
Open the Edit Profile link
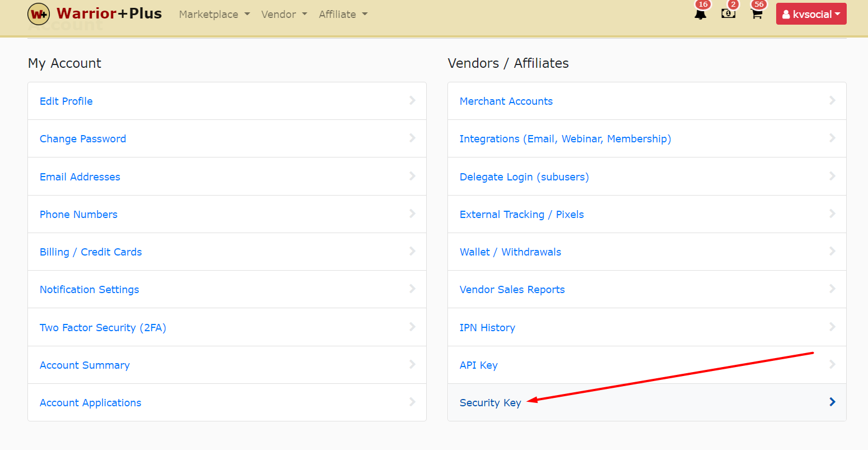[x=66, y=101]
